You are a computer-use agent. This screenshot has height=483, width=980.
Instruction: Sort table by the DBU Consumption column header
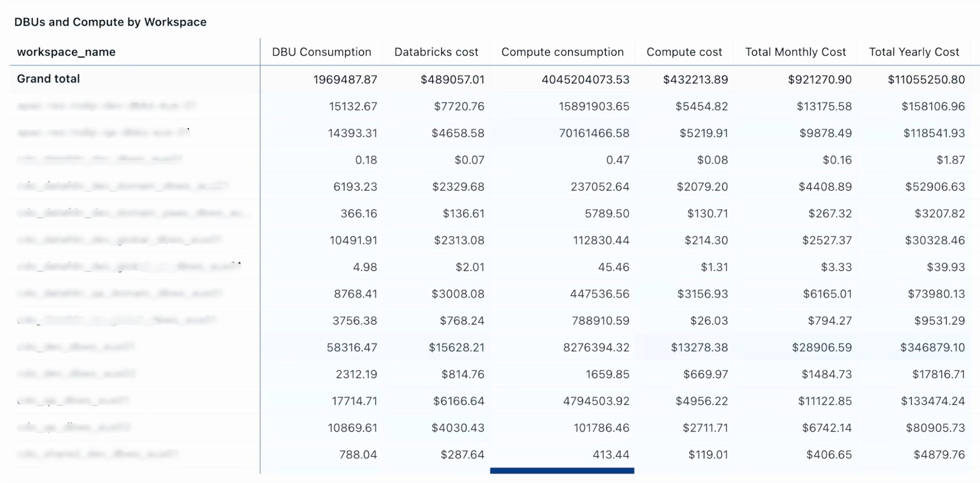pyautogui.click(x=322, y=52)
